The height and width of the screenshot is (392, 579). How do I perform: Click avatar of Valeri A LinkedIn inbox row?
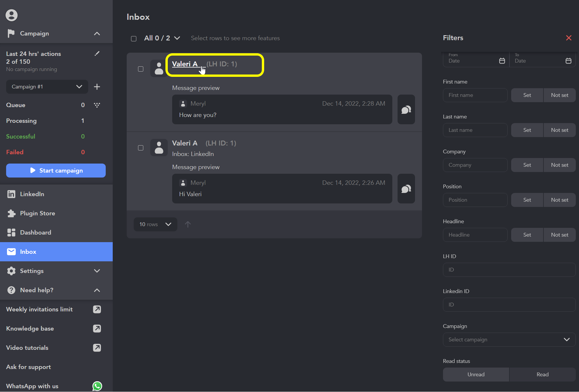coord(159,148)
